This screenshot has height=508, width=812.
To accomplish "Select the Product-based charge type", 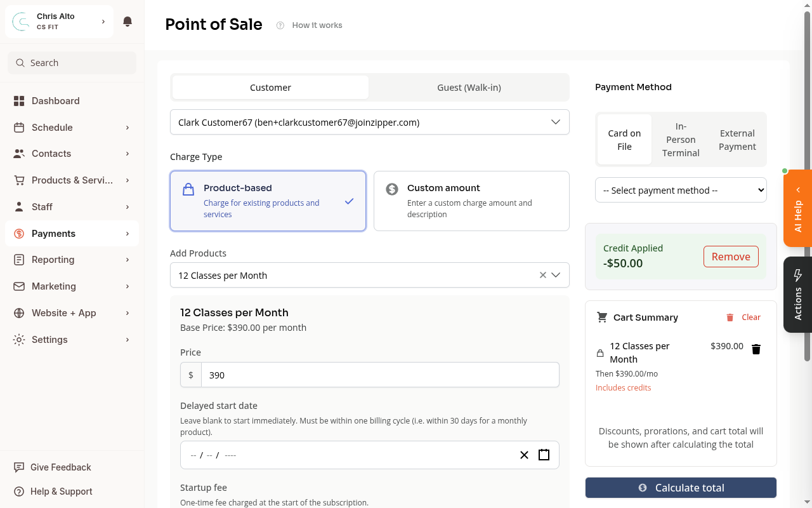I will 268,201.
